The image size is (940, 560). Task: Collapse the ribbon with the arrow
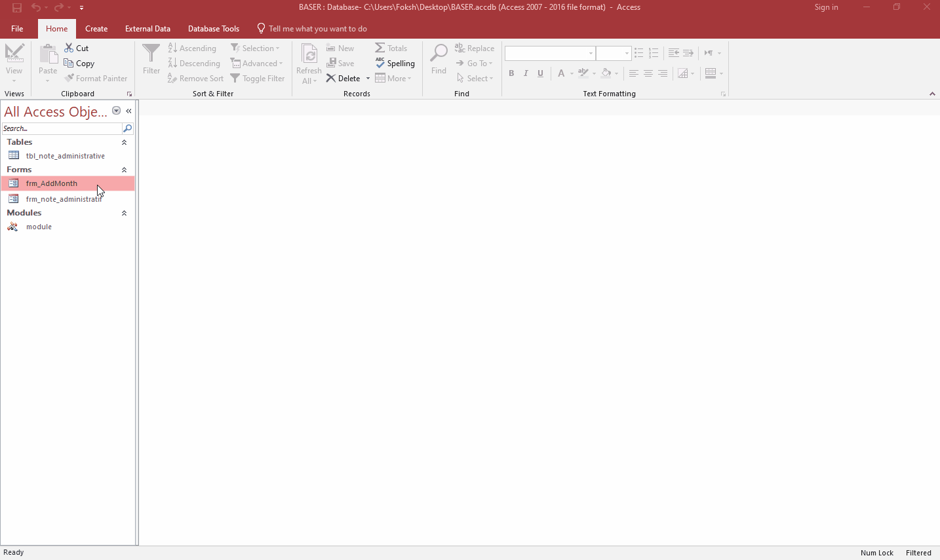pyautogui.click(x=932, y=94)
